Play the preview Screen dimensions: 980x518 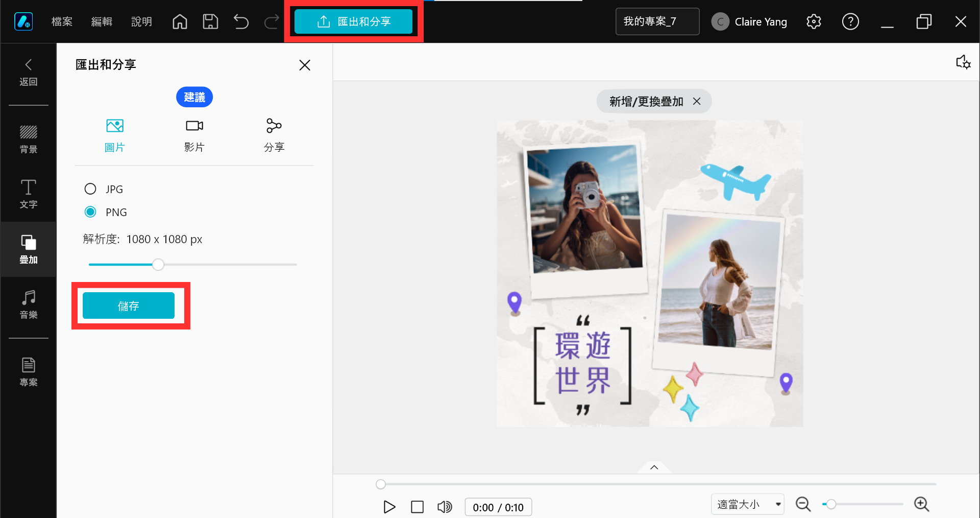(x=389, y=507)
